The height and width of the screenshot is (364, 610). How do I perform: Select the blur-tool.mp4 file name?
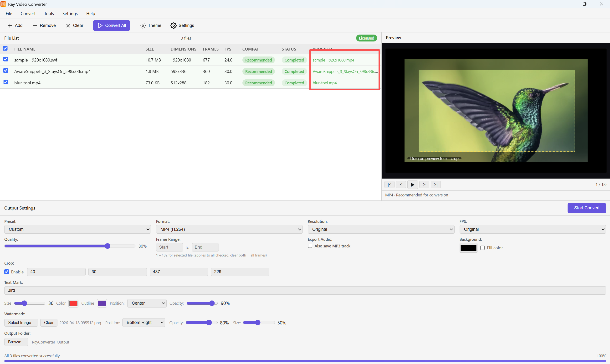click(27, 83)
